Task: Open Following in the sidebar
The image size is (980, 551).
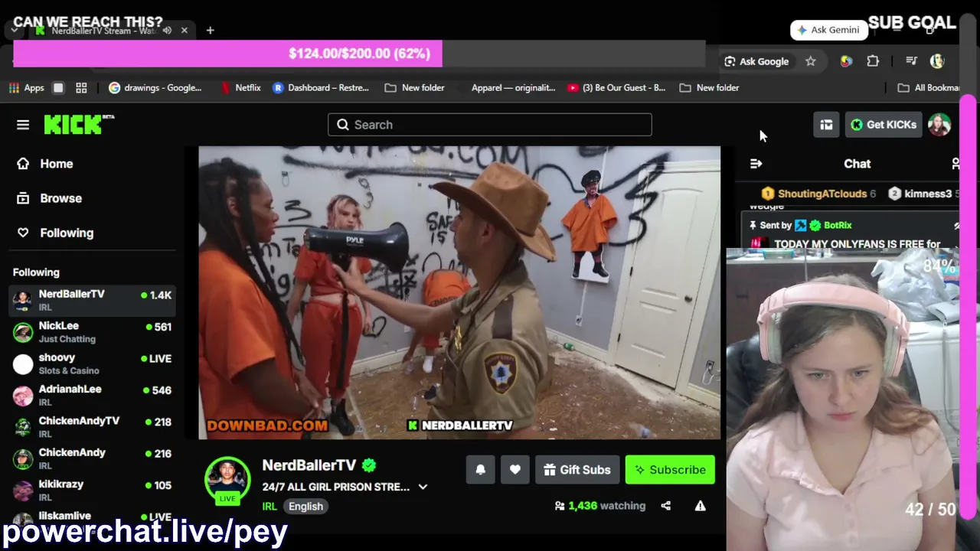Action: point(67,233)
